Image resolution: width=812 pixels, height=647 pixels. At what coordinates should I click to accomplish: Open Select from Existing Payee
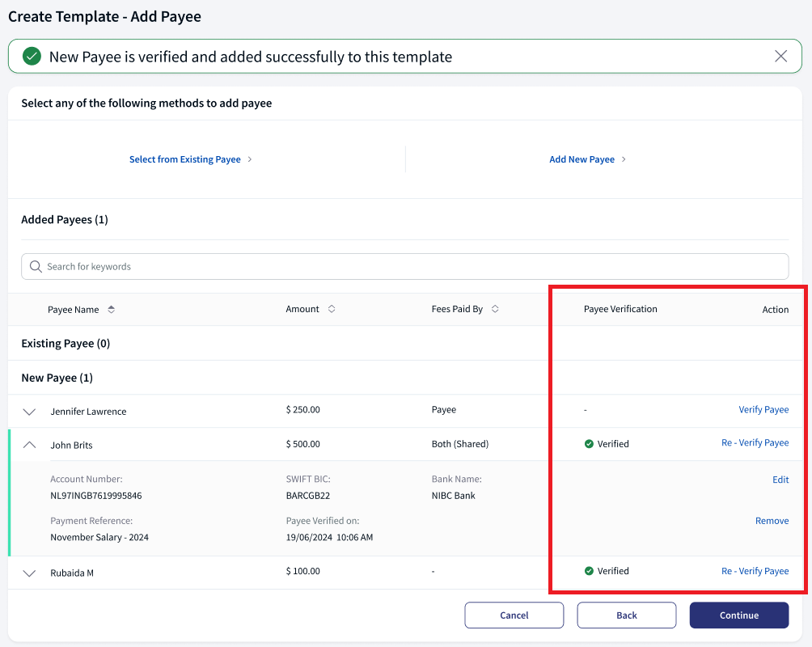[x=185, y=159]
